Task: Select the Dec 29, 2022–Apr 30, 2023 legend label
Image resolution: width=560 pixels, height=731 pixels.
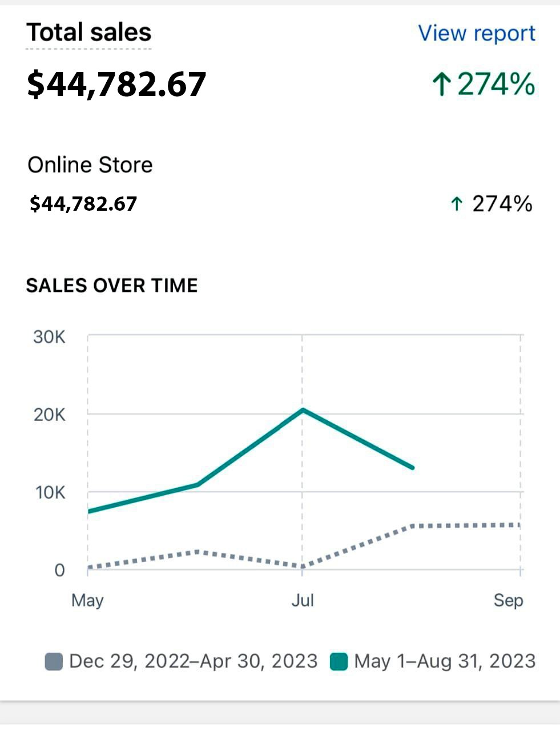Action: click(x=193, y=661)
